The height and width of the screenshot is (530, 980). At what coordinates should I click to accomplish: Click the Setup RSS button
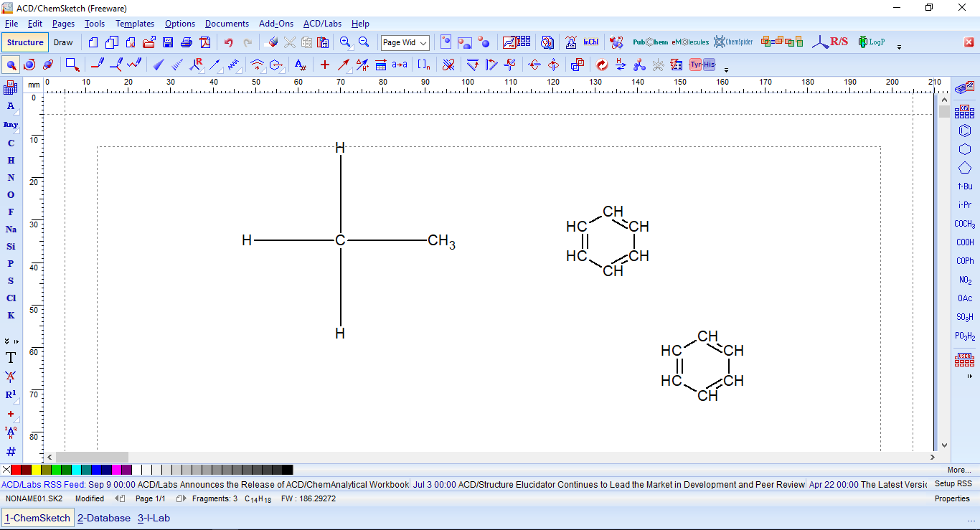tap(953, 484)
